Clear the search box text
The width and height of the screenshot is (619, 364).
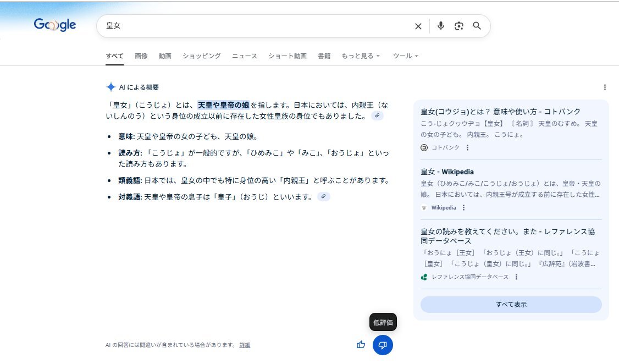coord(418,26)
